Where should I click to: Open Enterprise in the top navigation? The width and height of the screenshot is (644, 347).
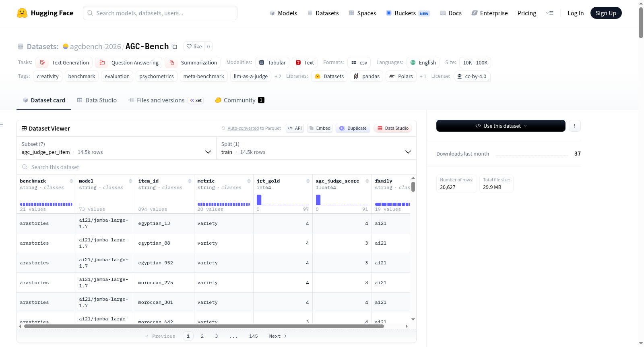(x=489, y=13)
